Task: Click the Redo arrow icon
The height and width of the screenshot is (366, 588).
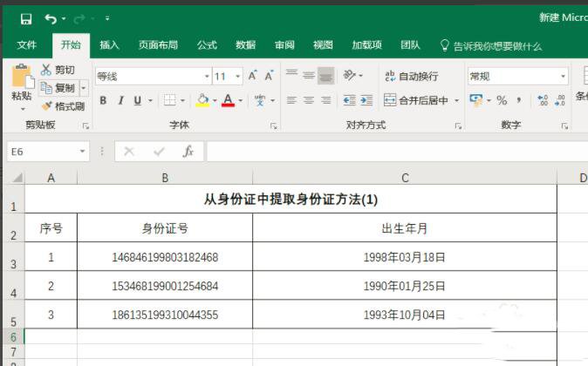Action: (x=79, y=18)
